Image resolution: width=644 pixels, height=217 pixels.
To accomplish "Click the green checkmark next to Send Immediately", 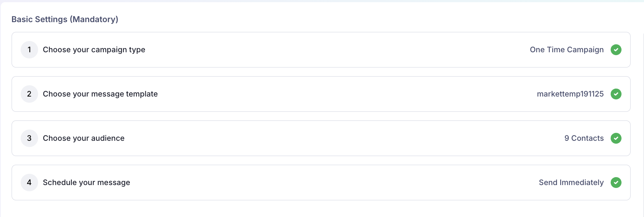I will 616,183.
